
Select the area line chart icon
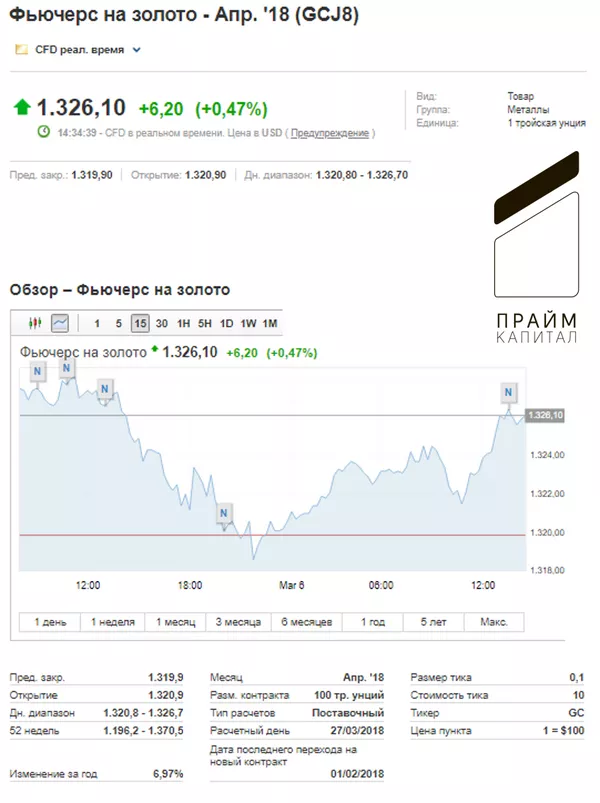(60, 323)
